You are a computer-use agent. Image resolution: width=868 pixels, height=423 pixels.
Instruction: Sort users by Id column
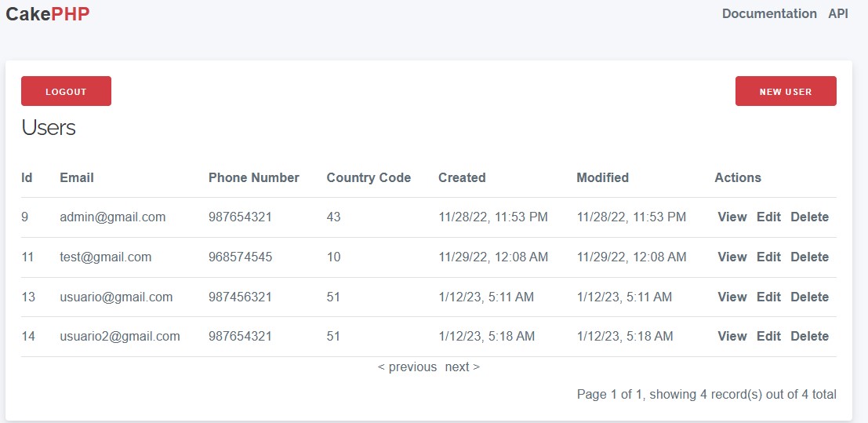[x=27, y=177]
